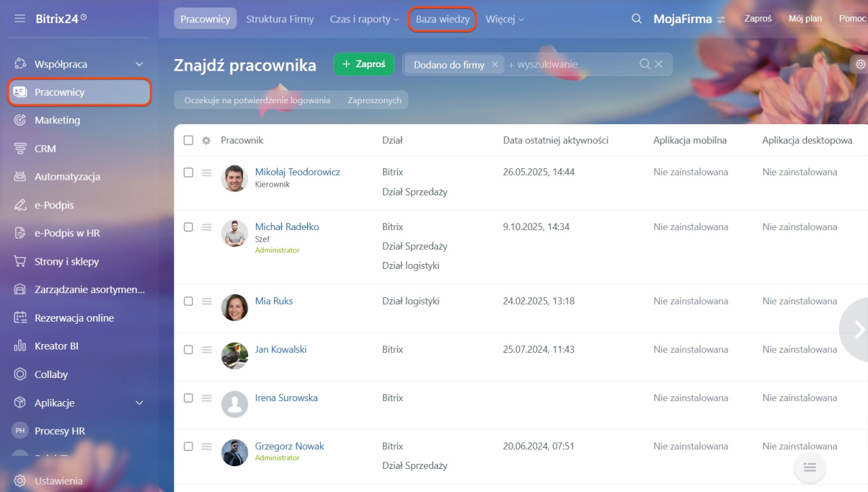868x492 pixels.
Task: Open Kreator BI in the sidebar
Action: (x=56, y=346)
